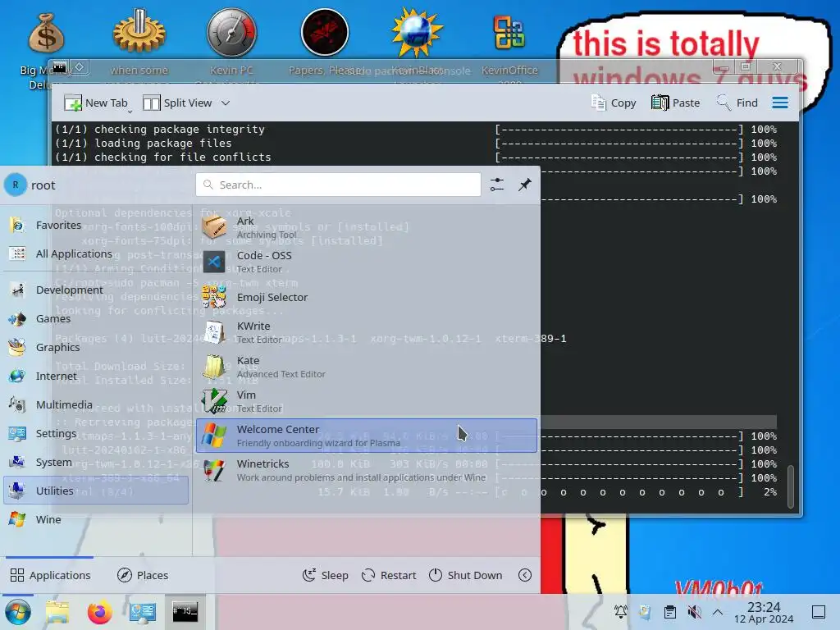Viewport: 840px width, 630px height.
Task: Open file manager from taskbar
Action: 57,612
